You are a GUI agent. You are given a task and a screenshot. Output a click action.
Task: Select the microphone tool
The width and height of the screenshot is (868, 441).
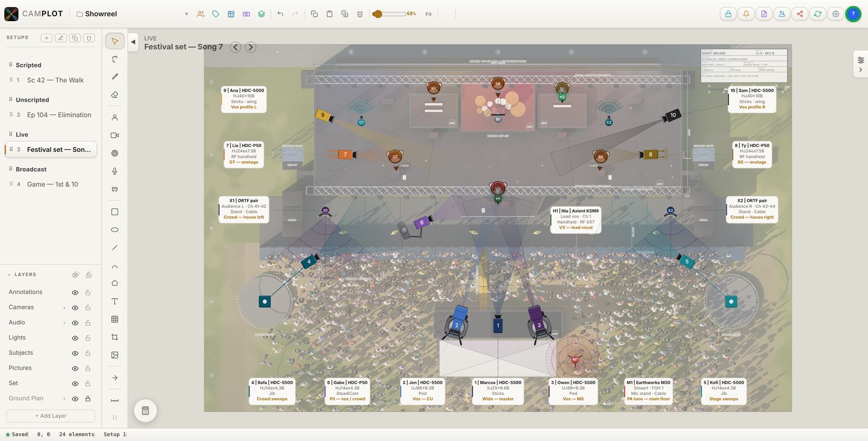(x=114, y=171)
